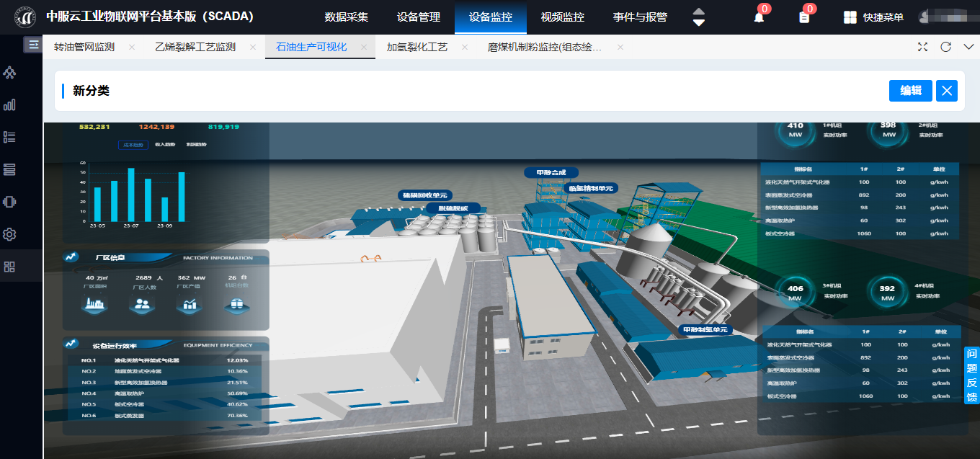
Task: Open the tab options dropdown chevron
Action: pos(968,47)
